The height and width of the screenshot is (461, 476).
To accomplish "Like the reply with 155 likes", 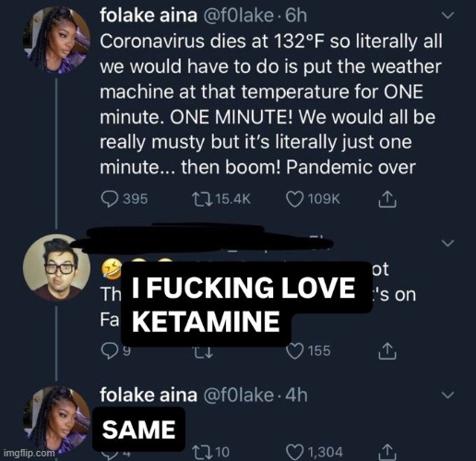I will coord(294,351).
